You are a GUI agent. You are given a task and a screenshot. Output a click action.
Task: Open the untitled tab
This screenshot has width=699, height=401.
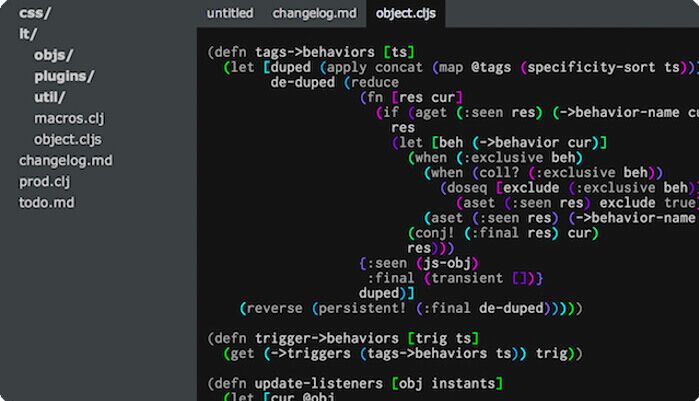click(230, 13)
